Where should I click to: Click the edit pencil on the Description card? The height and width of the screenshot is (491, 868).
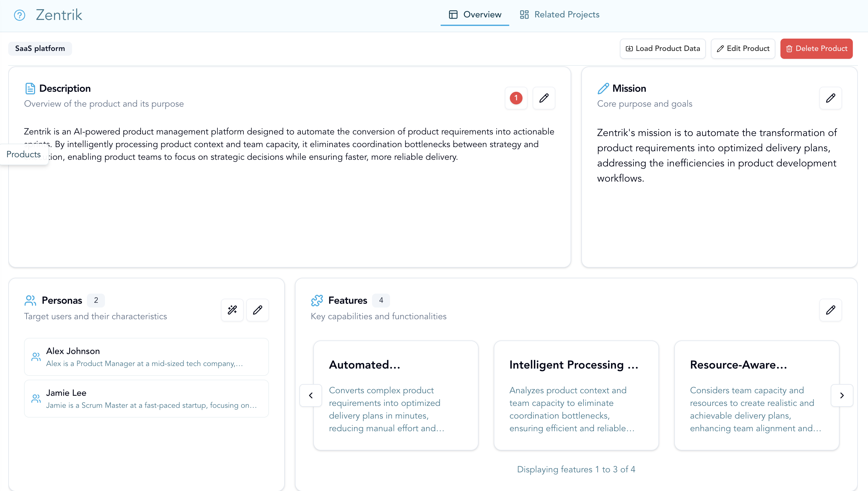[x=544, y=98]
